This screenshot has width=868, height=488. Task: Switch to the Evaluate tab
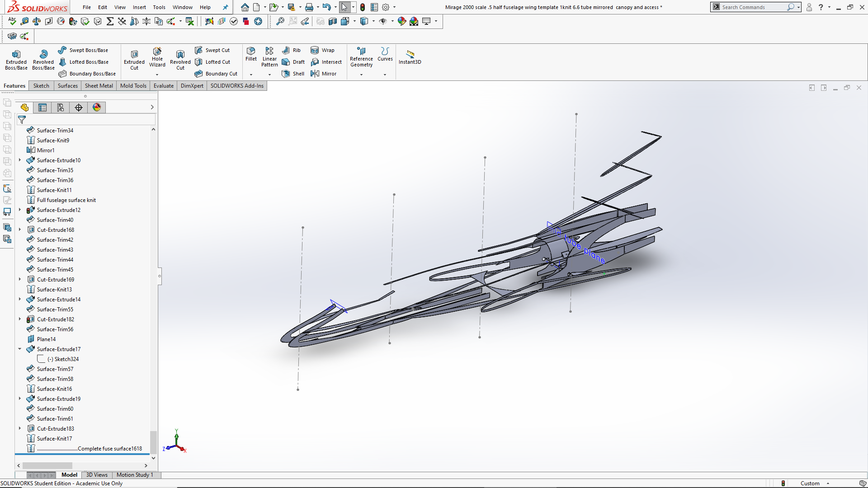point(164,86)
